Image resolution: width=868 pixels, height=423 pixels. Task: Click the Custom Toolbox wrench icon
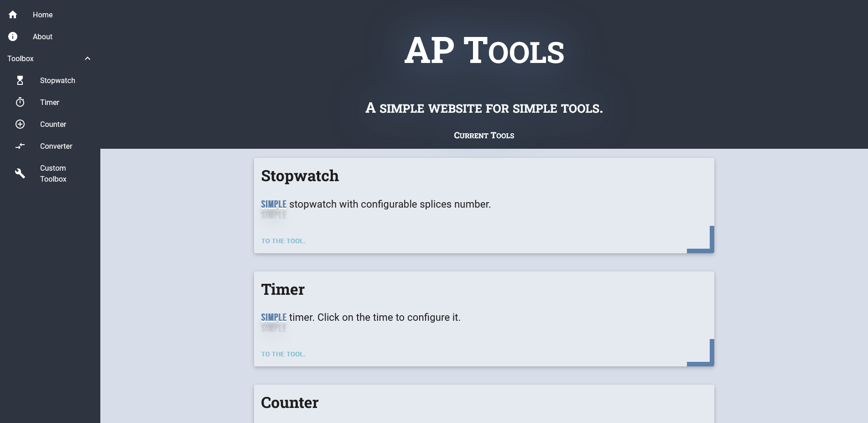click(20, 173)
